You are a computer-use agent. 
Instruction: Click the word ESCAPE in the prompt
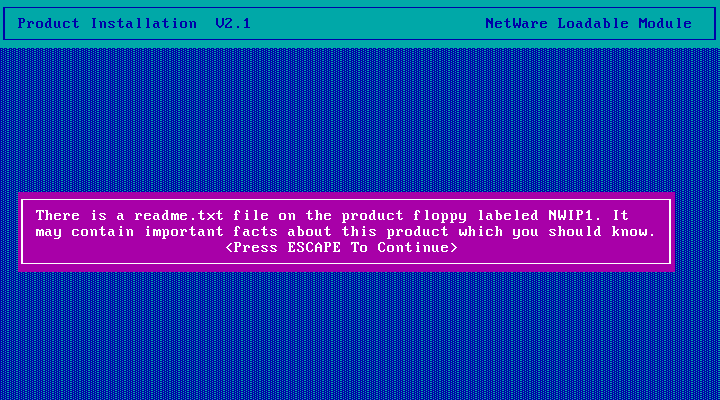[x=314, y=248]
